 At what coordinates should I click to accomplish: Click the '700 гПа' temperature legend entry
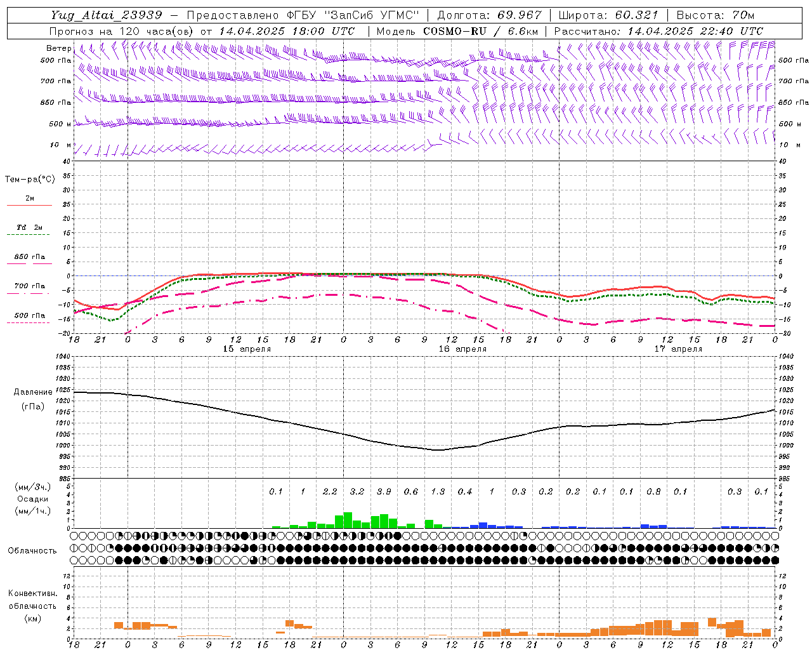pyautogui.click(x=29, y=286)
